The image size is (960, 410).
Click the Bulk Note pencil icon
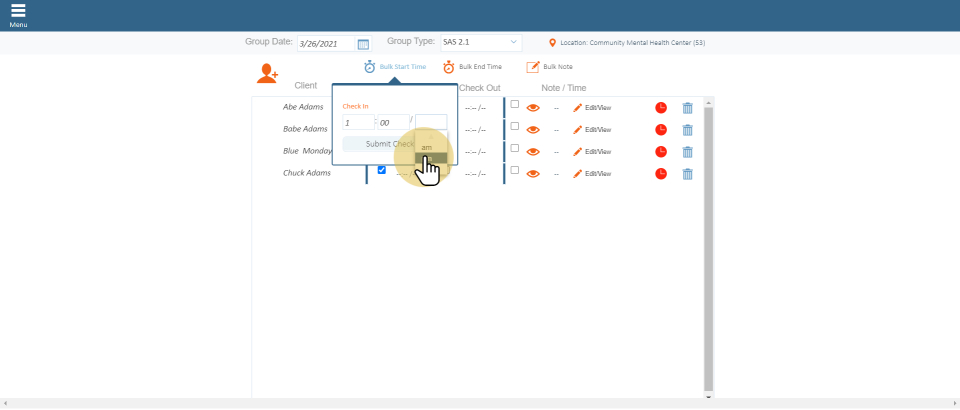(533, 67)
